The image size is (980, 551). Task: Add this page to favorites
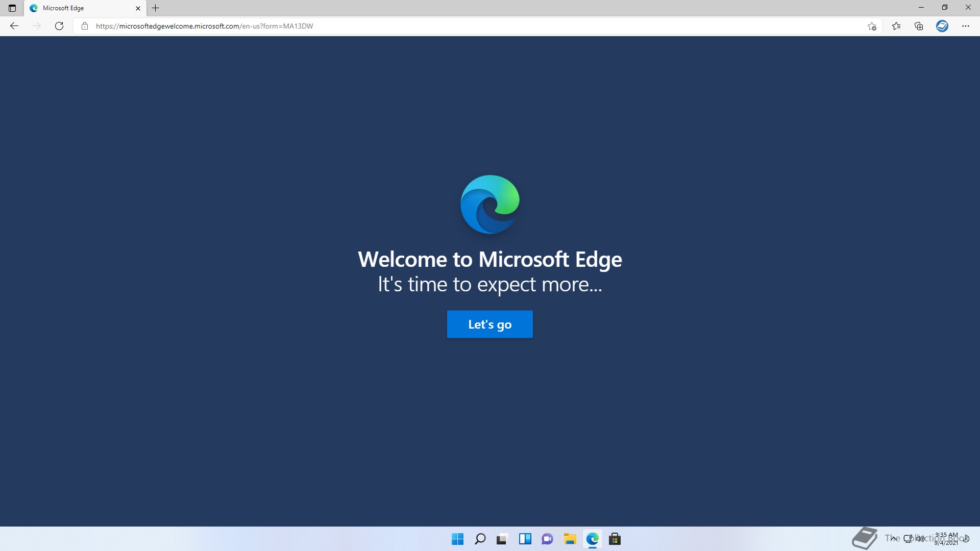click(872, 26)
